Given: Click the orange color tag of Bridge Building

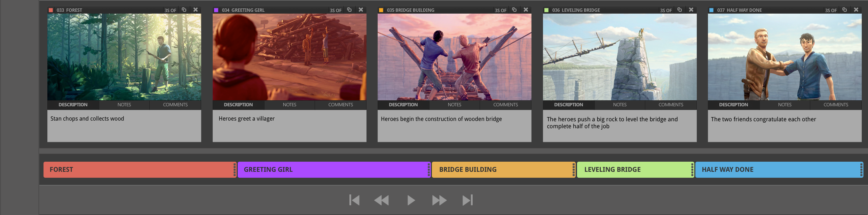Looking at the screenshot, I should tap(381, 10).
